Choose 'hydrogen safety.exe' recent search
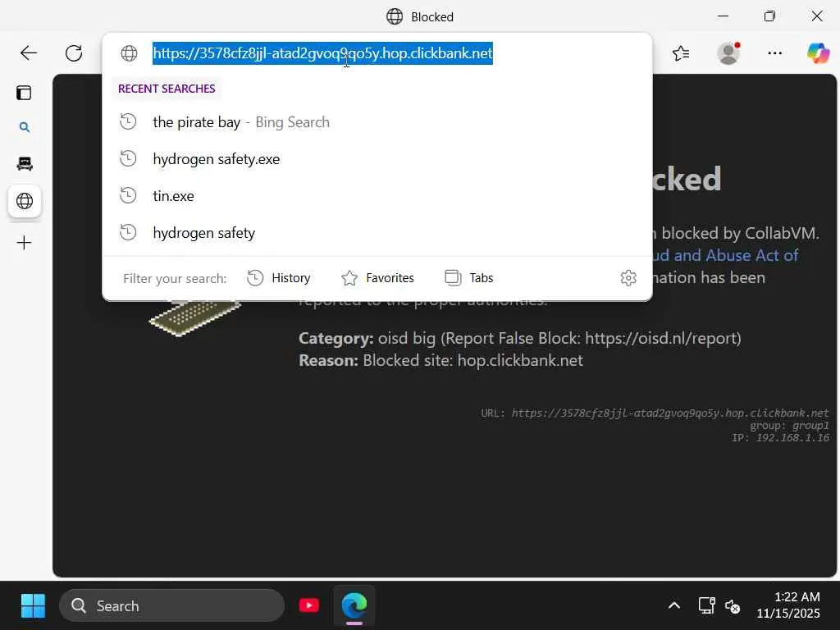This screenshot has height=630, width=840. 377,159
